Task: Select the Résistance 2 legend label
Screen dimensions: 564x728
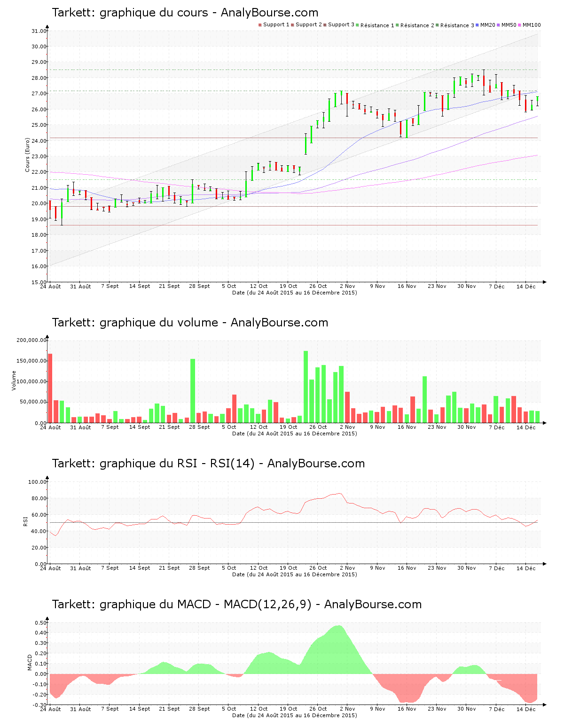Action: click(417, 25)
